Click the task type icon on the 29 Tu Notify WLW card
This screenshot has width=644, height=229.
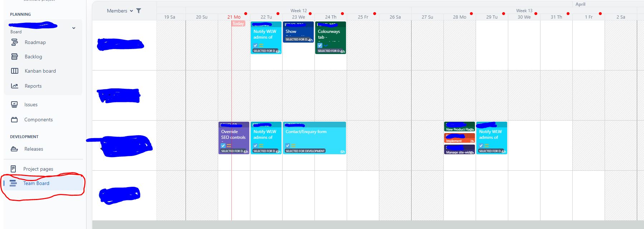[481, 146]
